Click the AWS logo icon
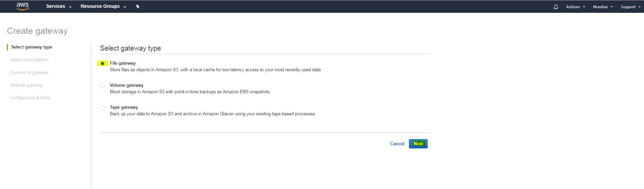This screenshot has height=189, width=644. point(22,6)
